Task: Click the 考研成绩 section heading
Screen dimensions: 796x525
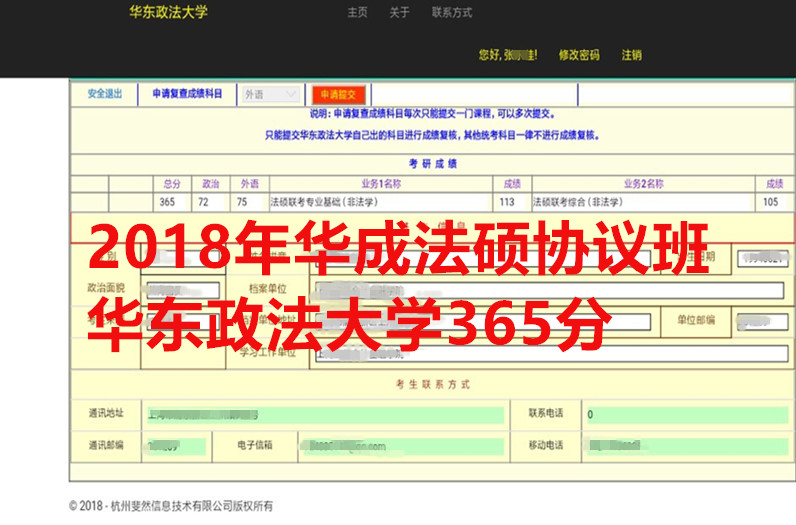Action: click(x=433, y=163)
